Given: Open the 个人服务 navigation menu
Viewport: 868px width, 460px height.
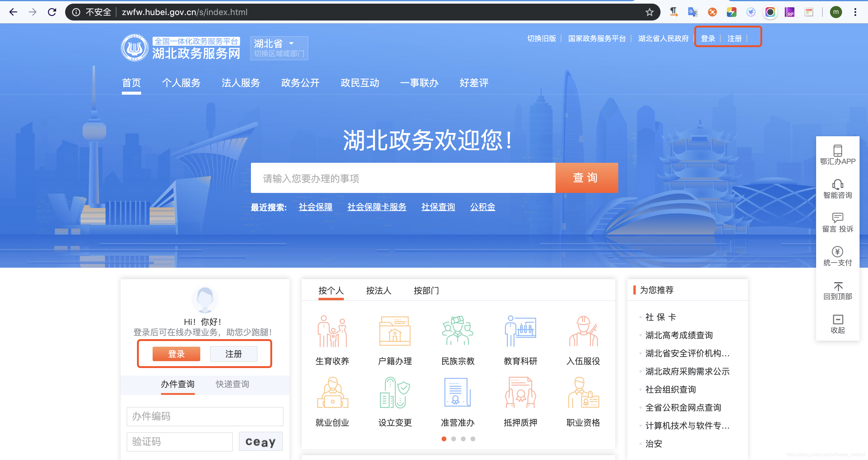Looking at the screenshot, I should tap(181, 83).
